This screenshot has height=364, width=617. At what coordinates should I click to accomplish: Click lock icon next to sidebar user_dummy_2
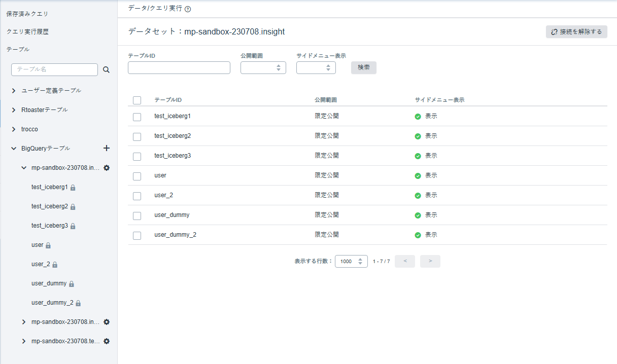tap(78, 303)
